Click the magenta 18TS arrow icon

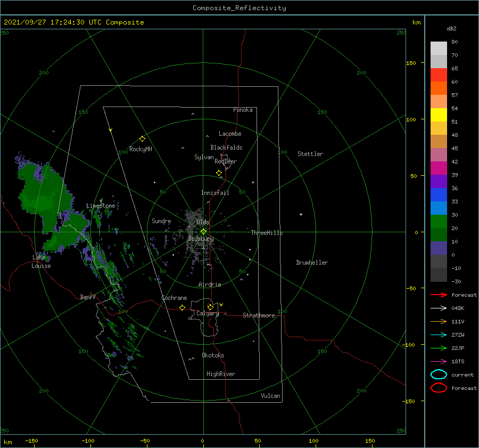(x=439, y=362)
